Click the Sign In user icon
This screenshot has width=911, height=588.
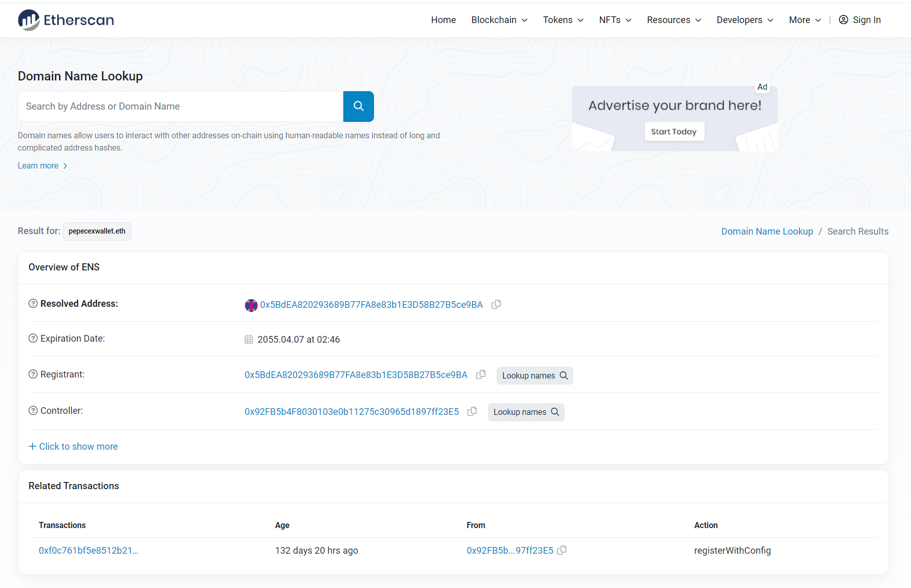point(843,19)
